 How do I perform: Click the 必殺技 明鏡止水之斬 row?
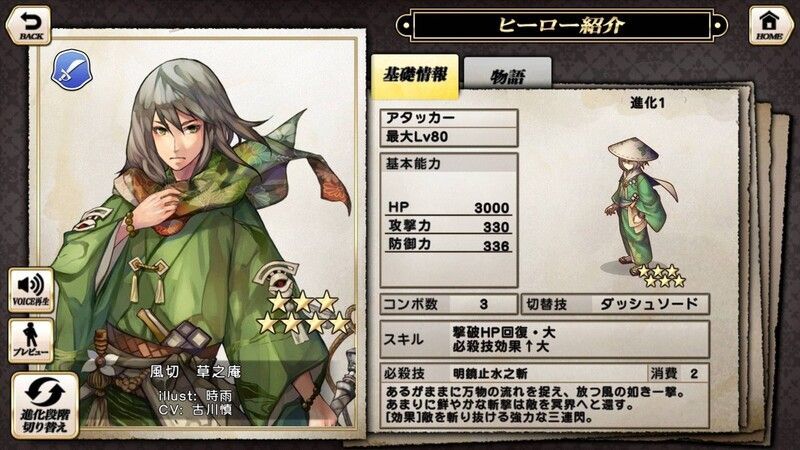(x=514, y=373)
